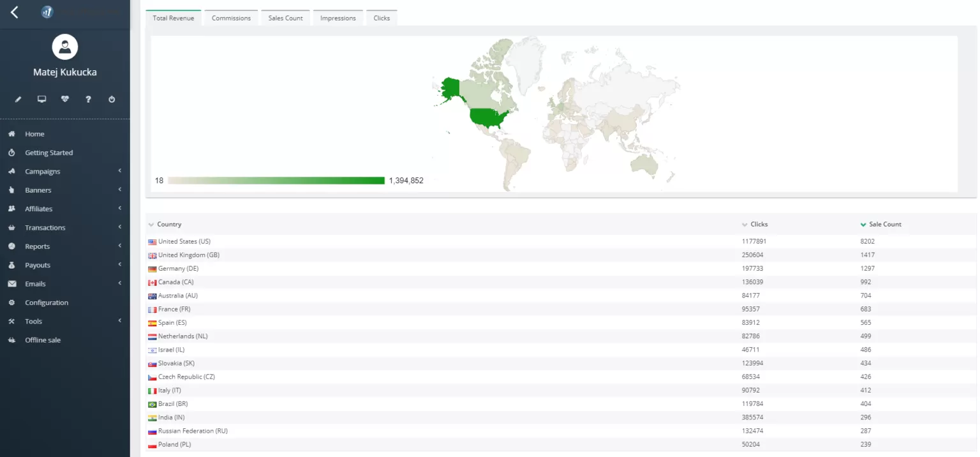Log out via the power icon
The width and height of the screenshot is (980, 457).
coord(112,99)
